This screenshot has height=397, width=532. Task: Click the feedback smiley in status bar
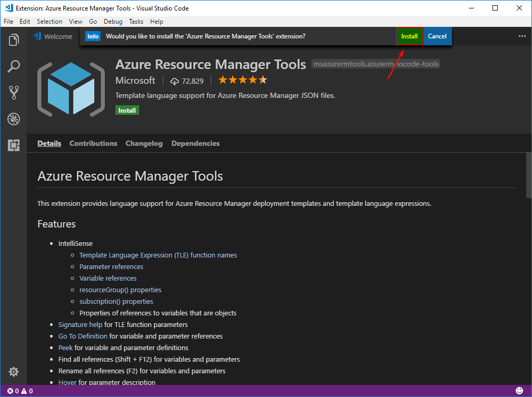(x=519, y=391)
